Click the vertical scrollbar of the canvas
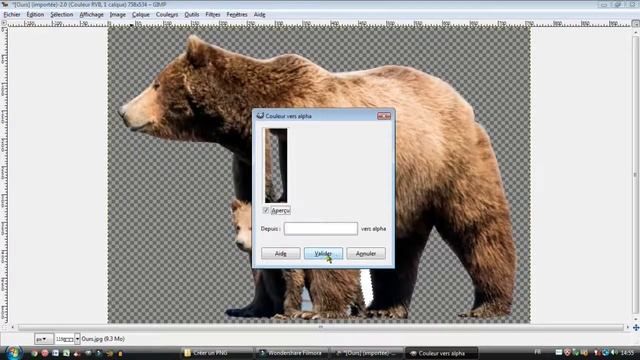The image size is (640, 360). [636, 175]
